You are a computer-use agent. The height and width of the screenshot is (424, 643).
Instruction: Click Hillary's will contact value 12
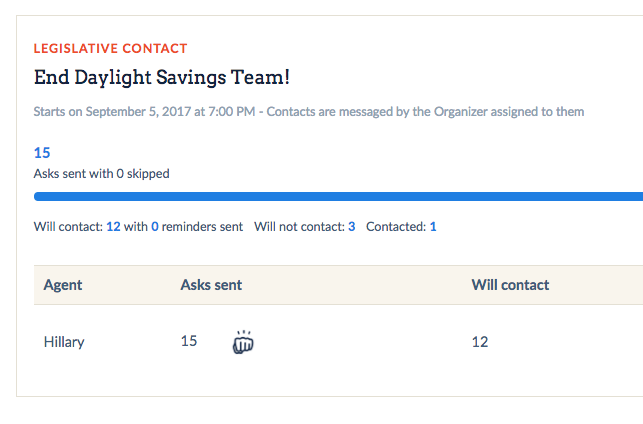pos(480,342)
